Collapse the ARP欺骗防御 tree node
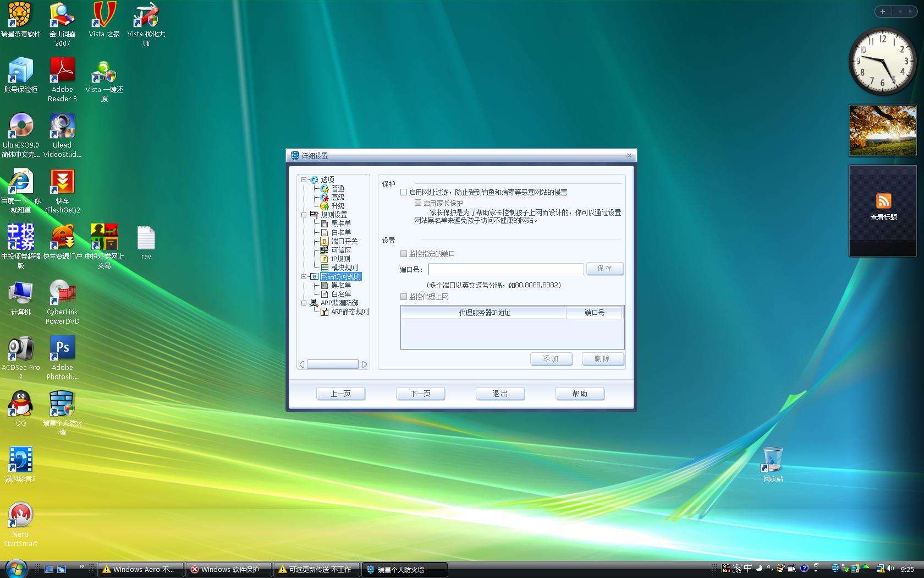Viewport: 924px width, 578px height. [x=304, y=303]
